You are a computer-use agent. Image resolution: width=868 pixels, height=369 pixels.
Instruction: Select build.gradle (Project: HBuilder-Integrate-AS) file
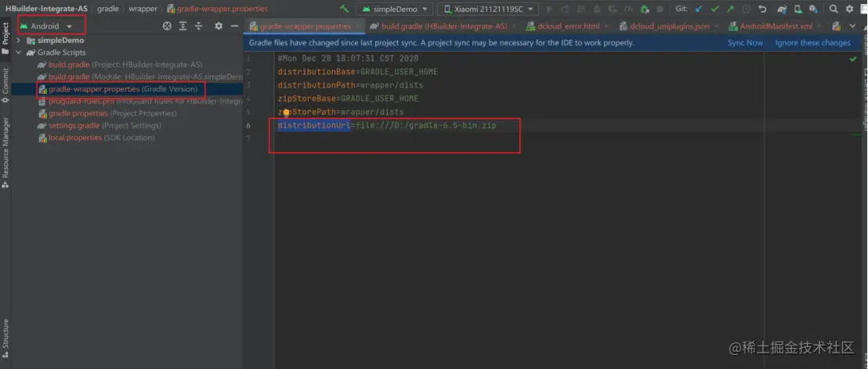pyautogui.click(x=120, y=65)
